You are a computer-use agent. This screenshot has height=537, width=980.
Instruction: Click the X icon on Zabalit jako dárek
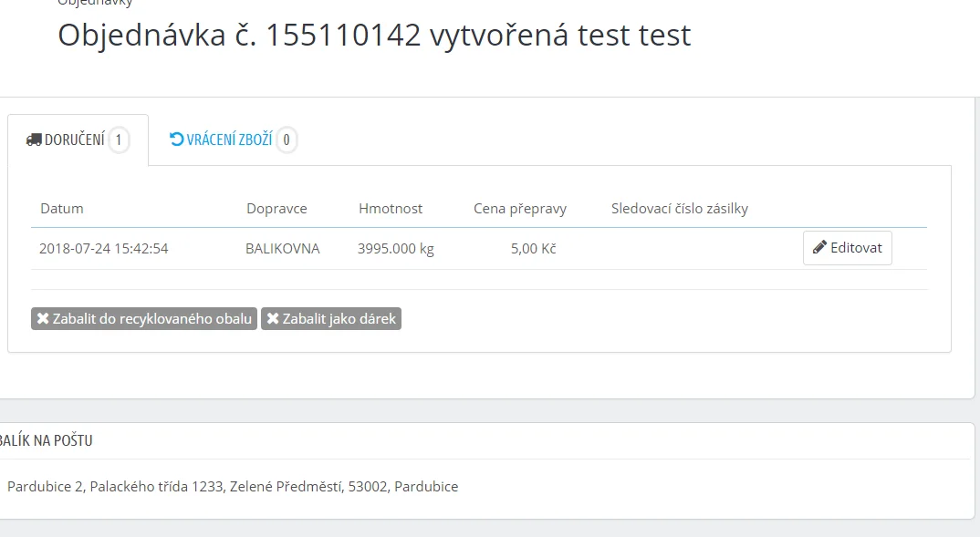click(273, 319)
